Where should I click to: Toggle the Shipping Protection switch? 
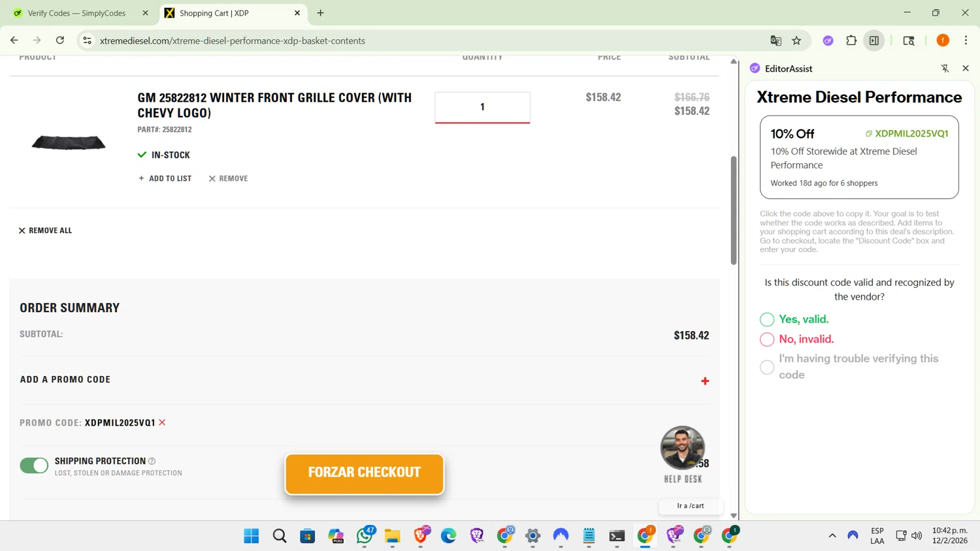click(x=34, y=465)
